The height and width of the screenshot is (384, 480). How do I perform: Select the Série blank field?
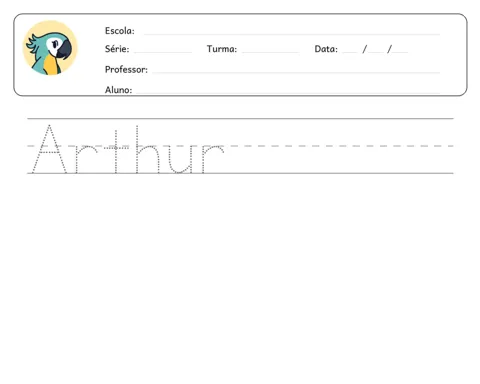pos(163,52)
